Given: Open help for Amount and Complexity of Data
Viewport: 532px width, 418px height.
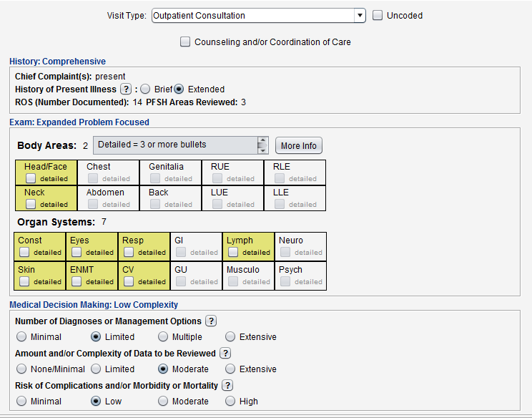Looking at the screenshot, I should [x=225, y=354].
